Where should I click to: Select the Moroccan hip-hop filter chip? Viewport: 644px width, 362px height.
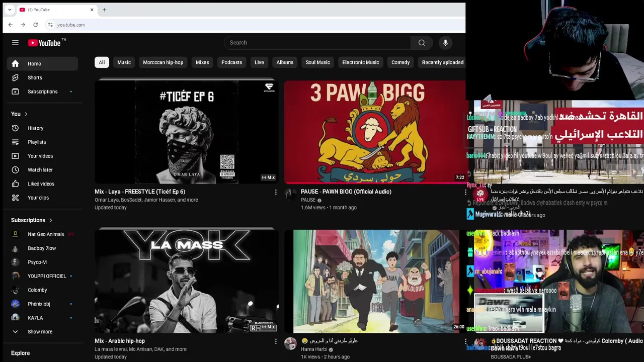click(x=163, y=62)
